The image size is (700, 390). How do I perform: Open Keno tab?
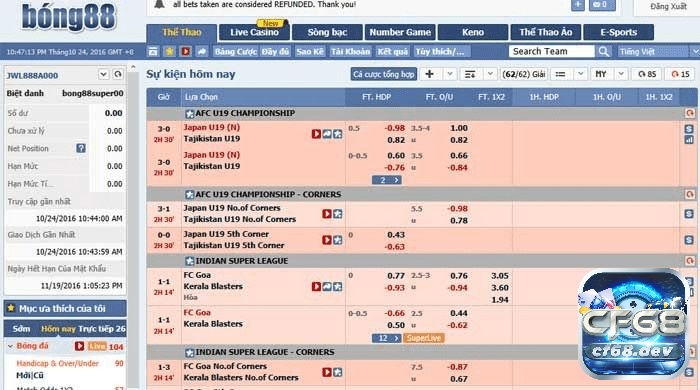(473, 32)
